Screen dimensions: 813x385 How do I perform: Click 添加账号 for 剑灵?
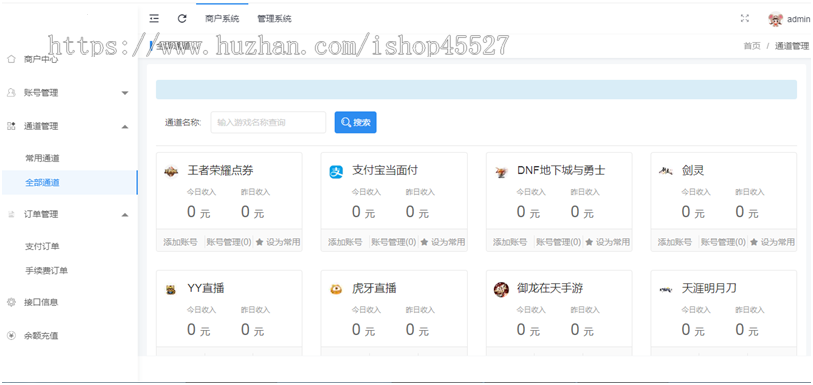point(675,242)
